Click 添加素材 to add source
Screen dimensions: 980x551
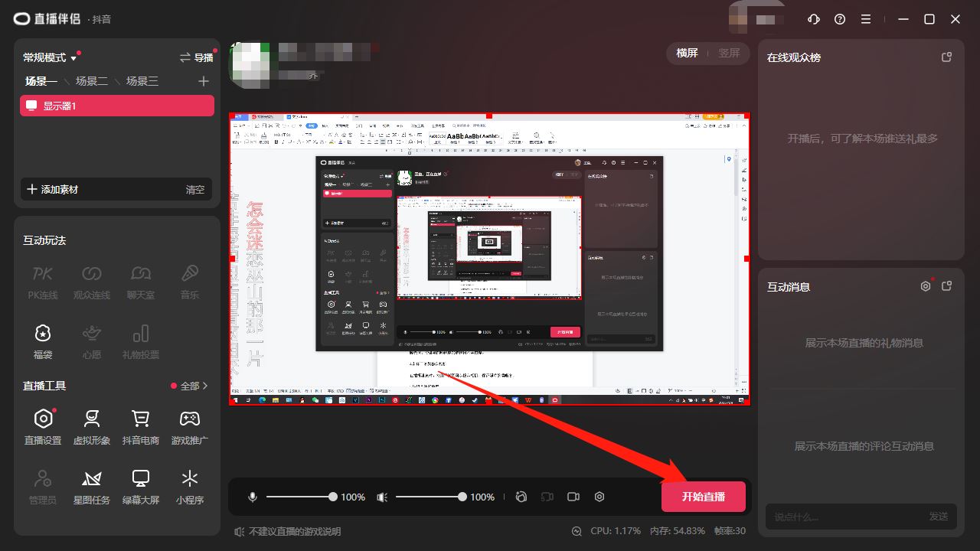53,189
